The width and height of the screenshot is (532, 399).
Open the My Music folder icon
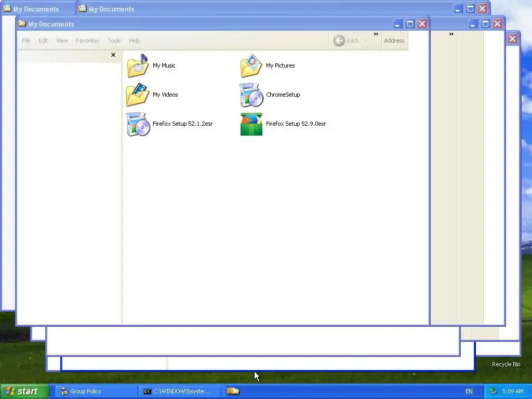click(137, 65)
